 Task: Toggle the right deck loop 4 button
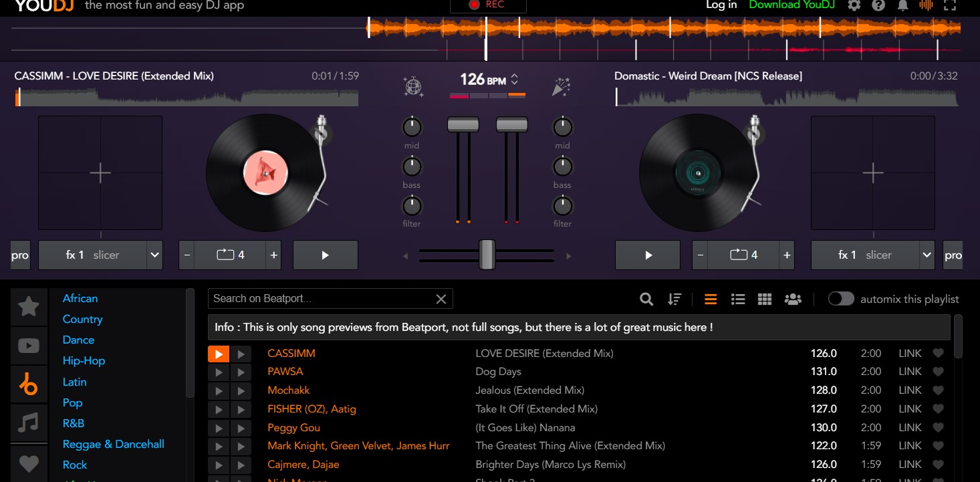pos(743,255)
